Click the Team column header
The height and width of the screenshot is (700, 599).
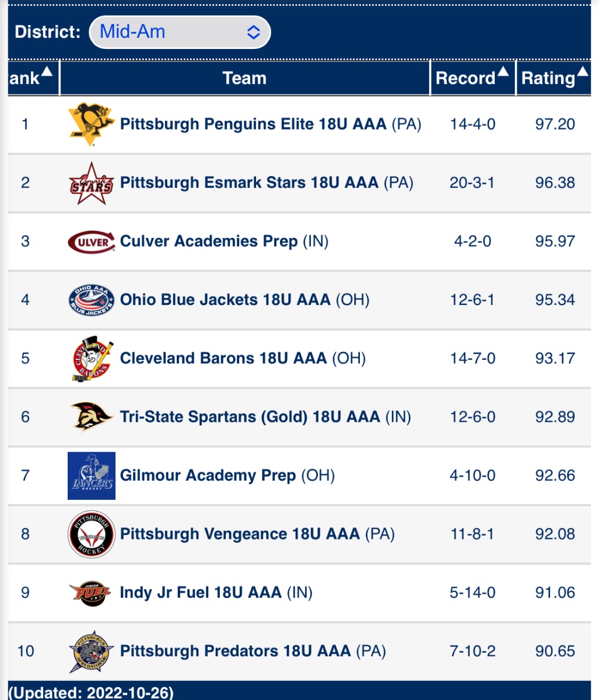pos(244,78)
